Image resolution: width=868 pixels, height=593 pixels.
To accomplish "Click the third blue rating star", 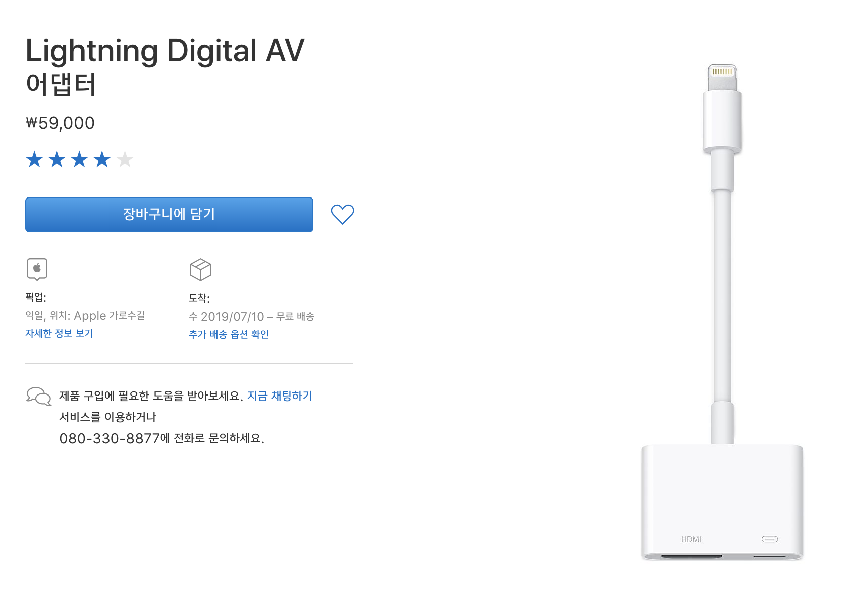I will tap(79, 160).
